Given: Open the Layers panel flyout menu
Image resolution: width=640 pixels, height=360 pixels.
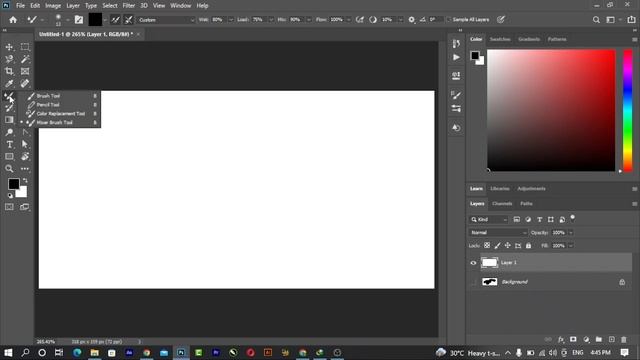Looking at the screenshot, I should (x=634, y=204).
